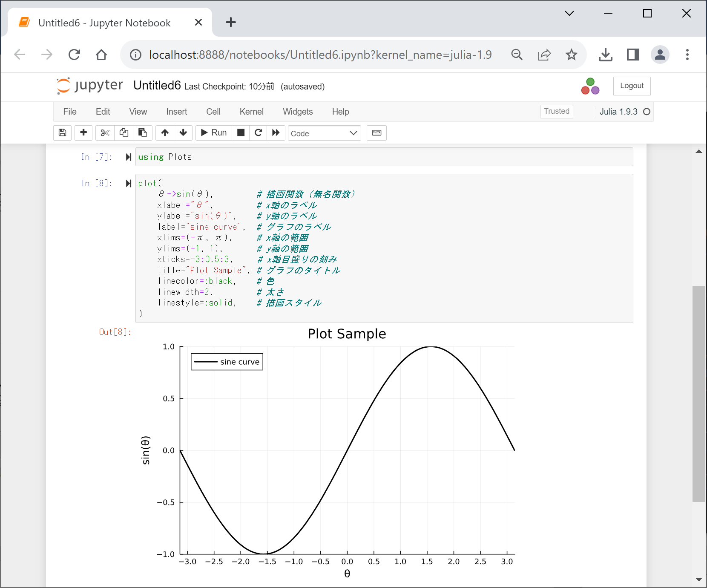Run cell 7 via its run-this-cell icon
Image resolution: width=707 pixels, height=588 pixels.
coord(128,157)
